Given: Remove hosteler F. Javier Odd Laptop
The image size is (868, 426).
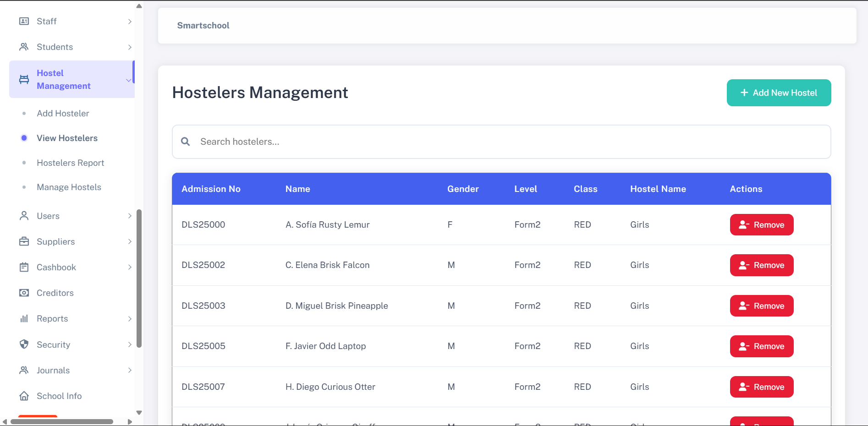Looking at the screenshot, I should pos(762,346).
